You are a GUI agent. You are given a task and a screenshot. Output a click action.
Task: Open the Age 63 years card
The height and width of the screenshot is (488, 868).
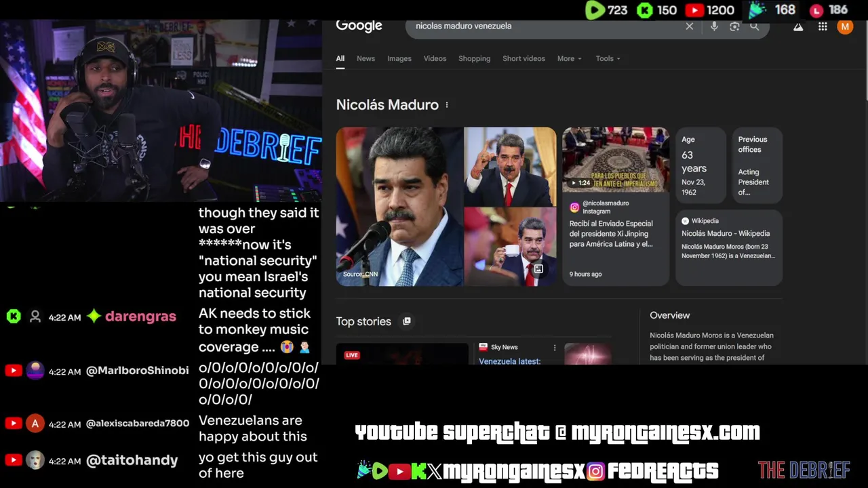point(701,165)
